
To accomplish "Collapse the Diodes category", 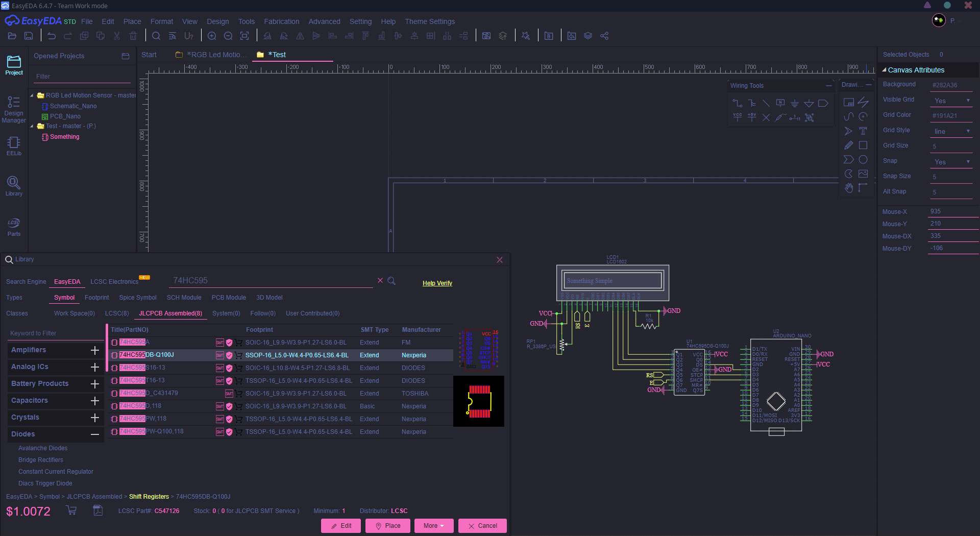I will click(94, 434).
